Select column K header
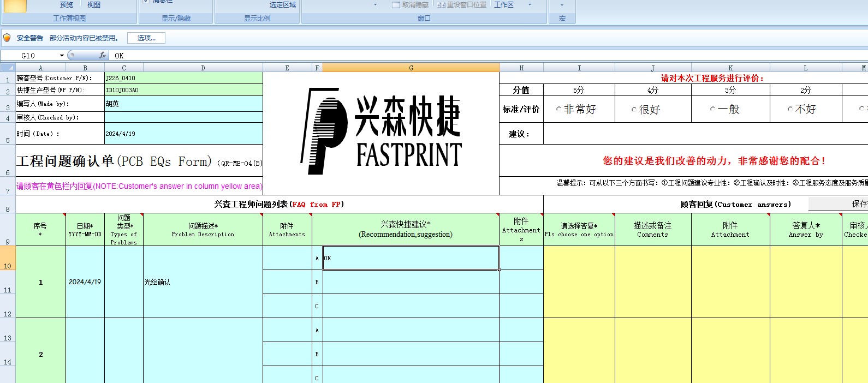The height and width of the screenshot is (383, 868). [730, 68]
